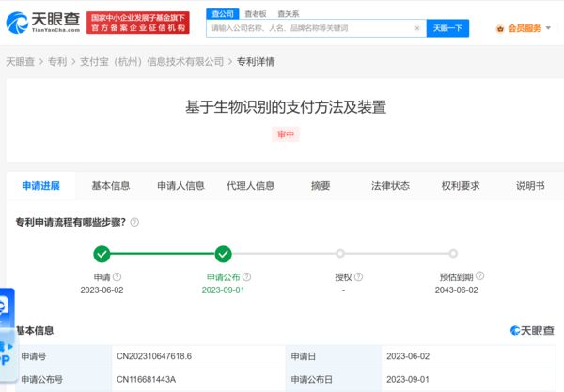Click the help icon beside 申请公布 label
The height and width of the screenshot is (392, 564).
246,277
